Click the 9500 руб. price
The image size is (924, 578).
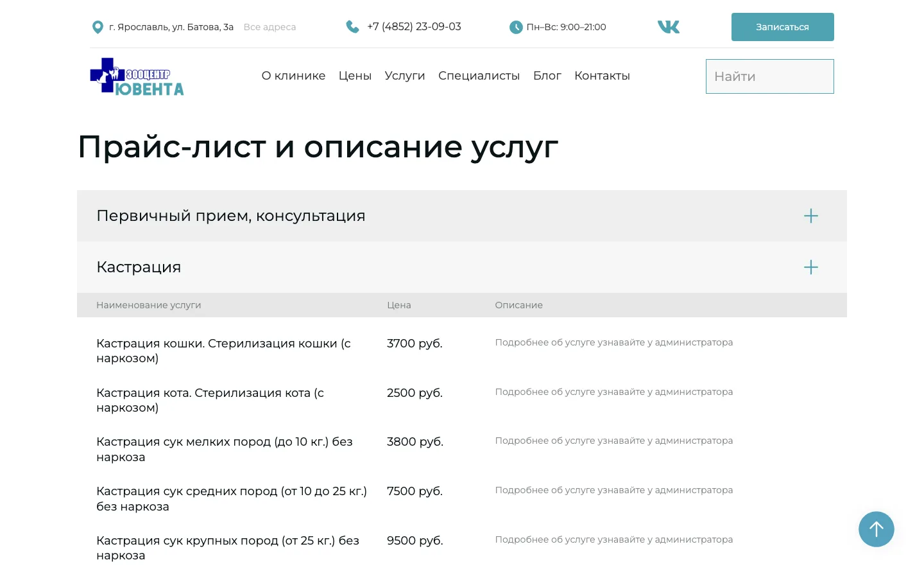coord(415,541)
